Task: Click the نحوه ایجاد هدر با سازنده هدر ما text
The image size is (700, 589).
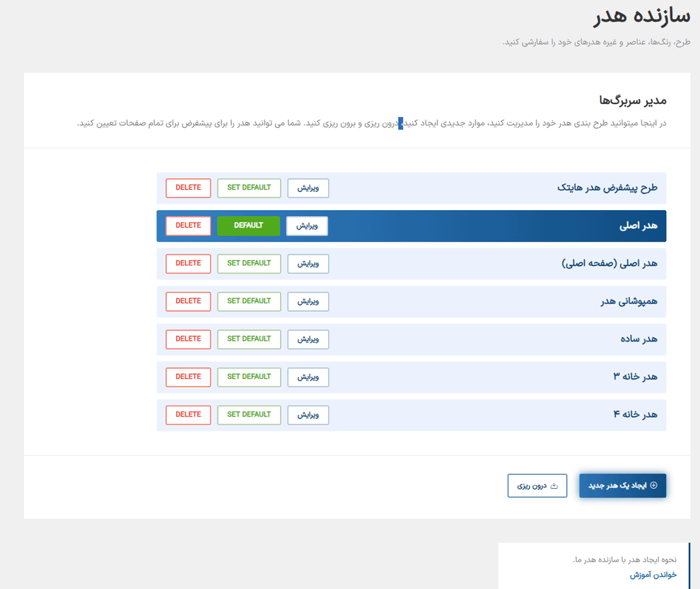Action: (625, 560)
